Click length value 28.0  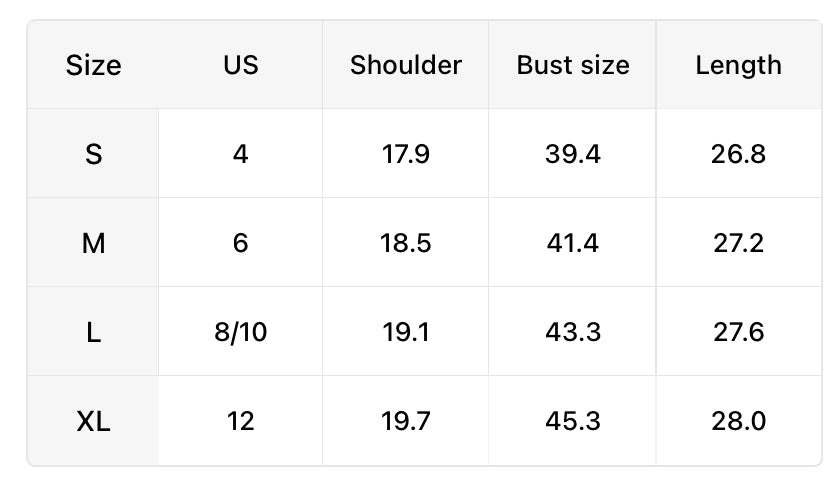[738, 421]
